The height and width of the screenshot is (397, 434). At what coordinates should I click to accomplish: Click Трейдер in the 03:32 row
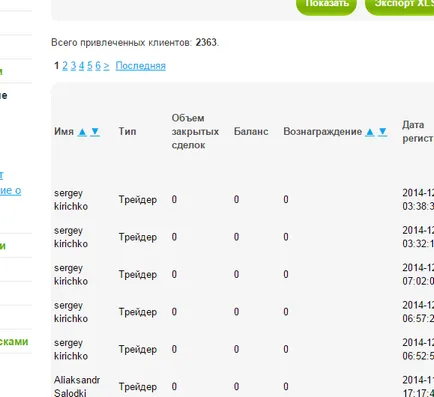138,237
